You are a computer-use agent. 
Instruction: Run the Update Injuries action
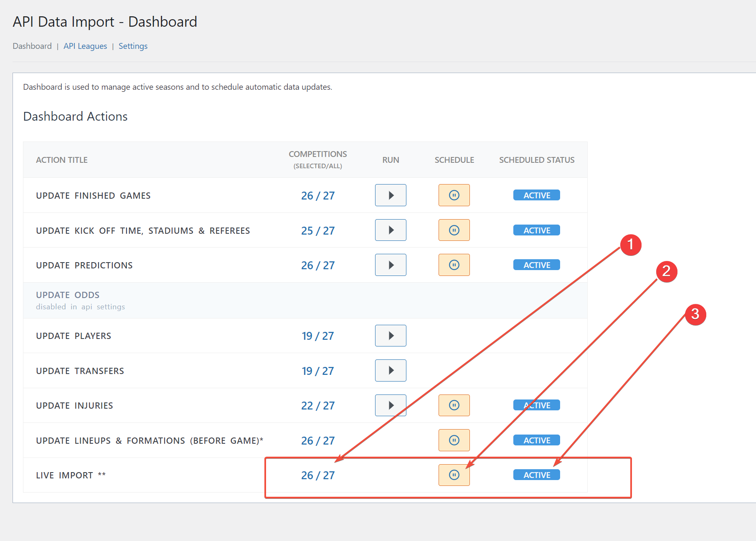(390, 405)
